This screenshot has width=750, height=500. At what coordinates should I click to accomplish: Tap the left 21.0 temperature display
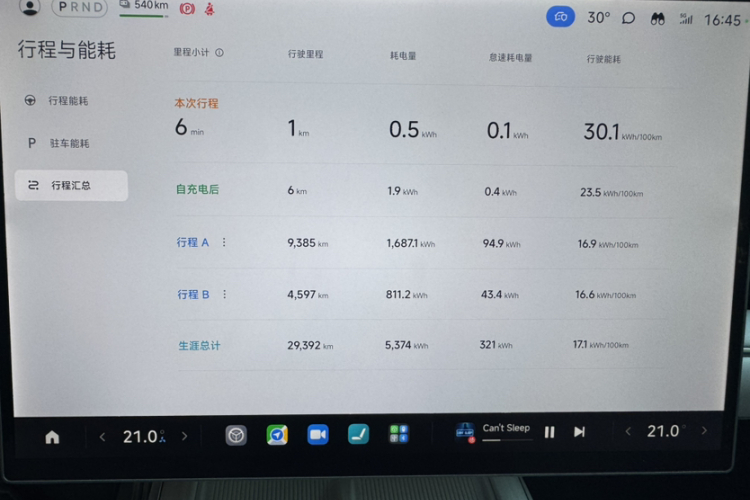[143, 436]
